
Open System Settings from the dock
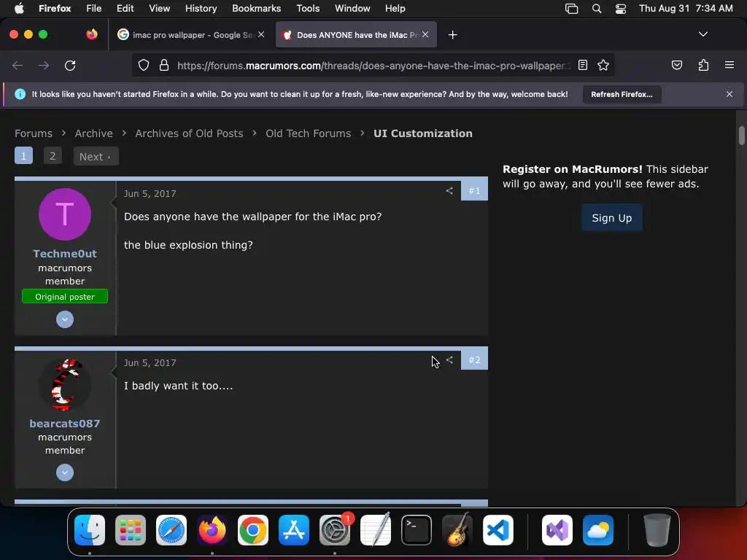coord(334,530)
